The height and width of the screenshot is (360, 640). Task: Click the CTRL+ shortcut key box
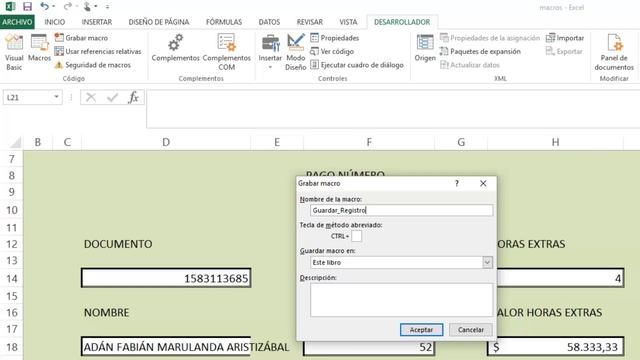click(356, 236)
